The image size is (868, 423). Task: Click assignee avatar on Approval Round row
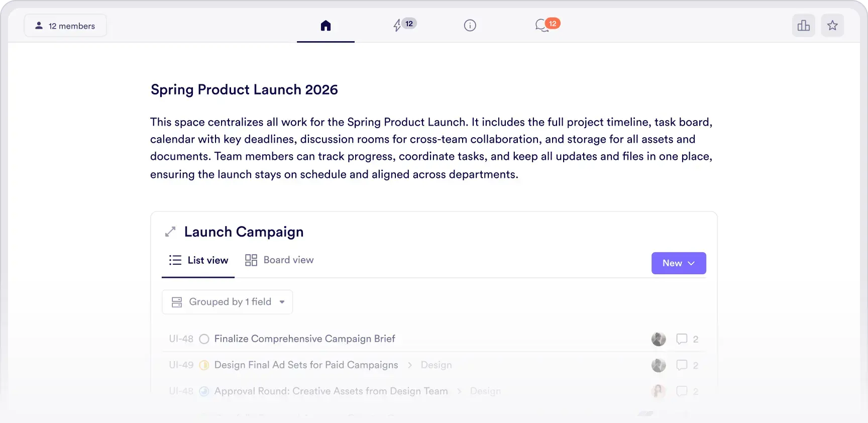pos(659,391)
